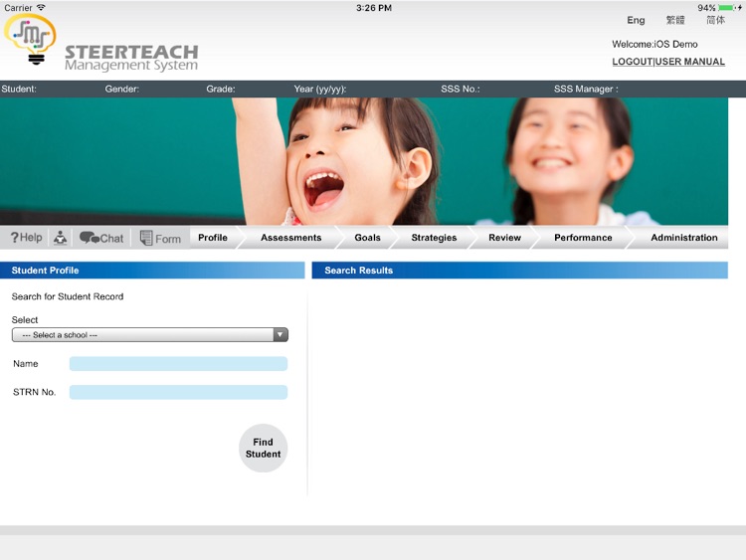
Task: Switch language to Simplified Chinese 简体
Action: pos(715,20)
